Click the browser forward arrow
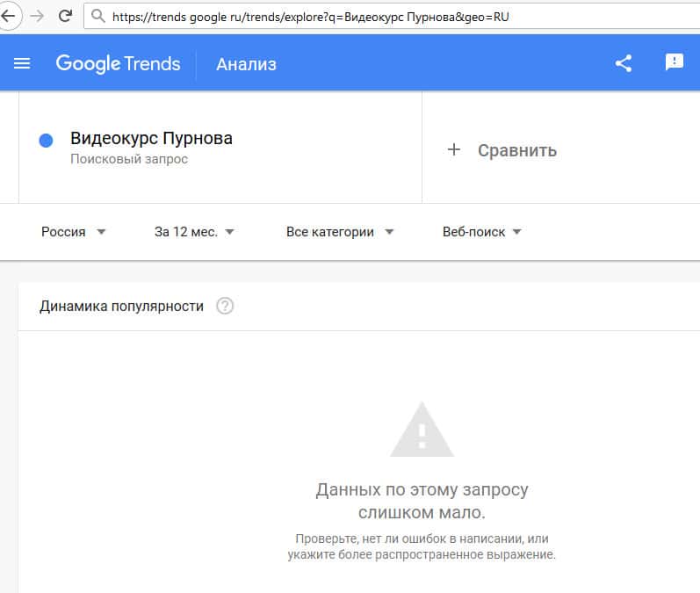 (36, 16)
